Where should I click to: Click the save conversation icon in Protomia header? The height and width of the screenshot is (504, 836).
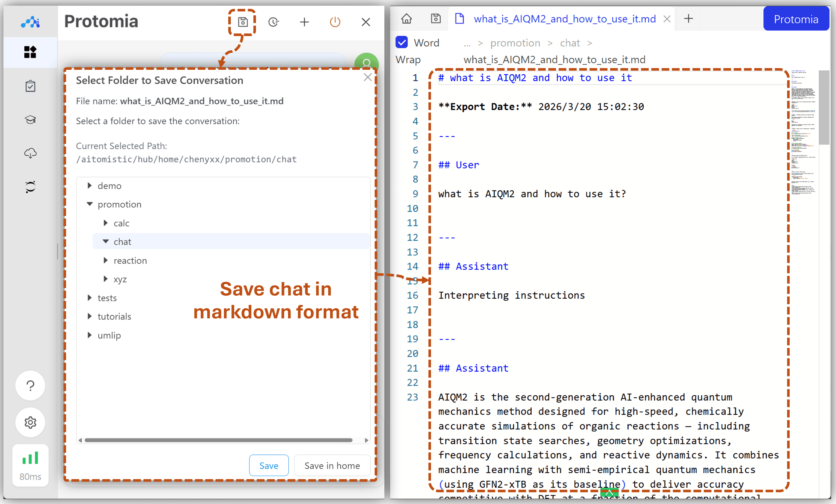[x=243, y=22]
